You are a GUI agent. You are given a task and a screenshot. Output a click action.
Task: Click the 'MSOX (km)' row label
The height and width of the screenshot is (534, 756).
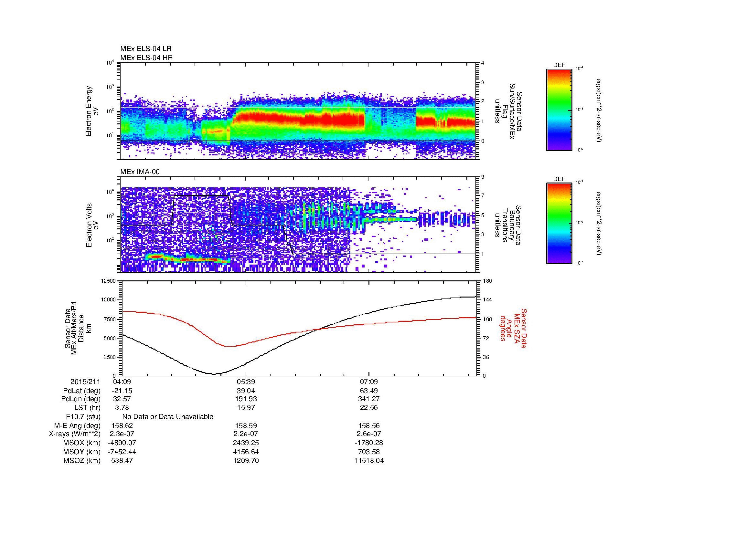82,443
